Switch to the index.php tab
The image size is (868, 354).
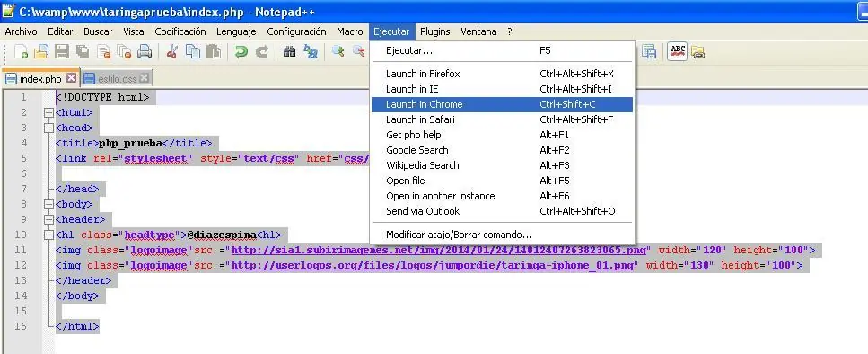click(x=40, y=79)
